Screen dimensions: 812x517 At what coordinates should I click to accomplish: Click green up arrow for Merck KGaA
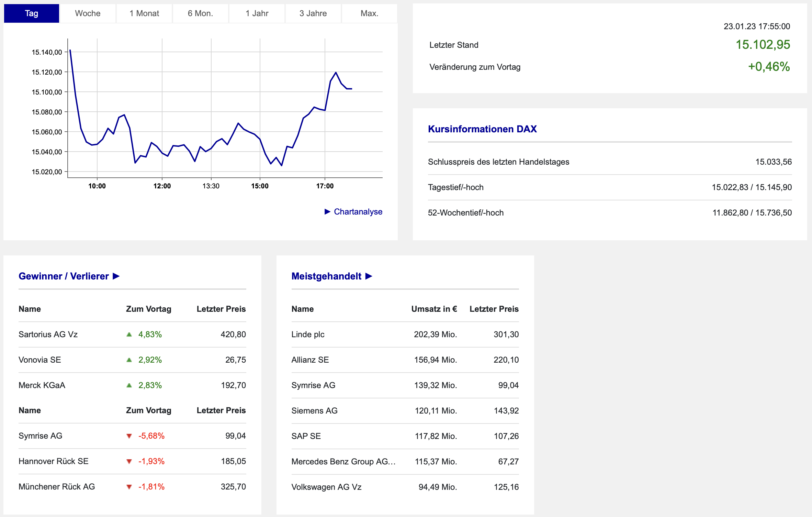click(x=129, y=385)
